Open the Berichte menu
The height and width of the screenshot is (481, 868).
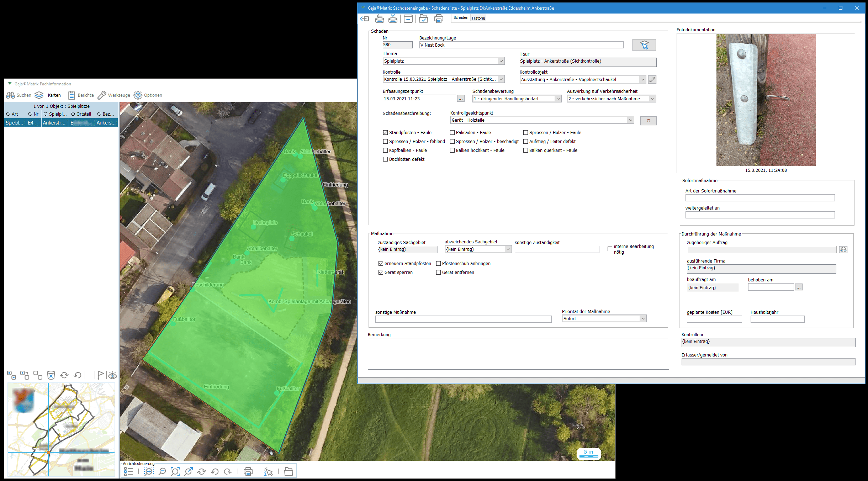(x=81, y=95)
